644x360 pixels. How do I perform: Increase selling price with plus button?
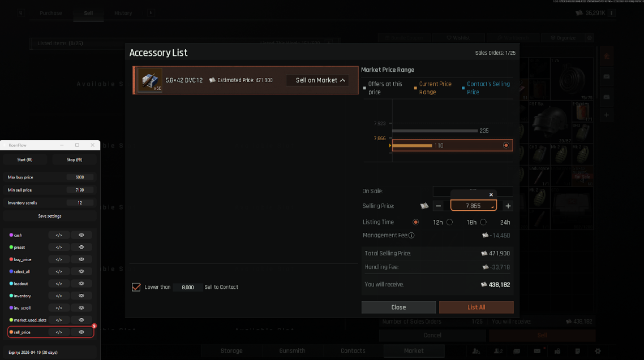pyautogui.click(x=508, y=206)
